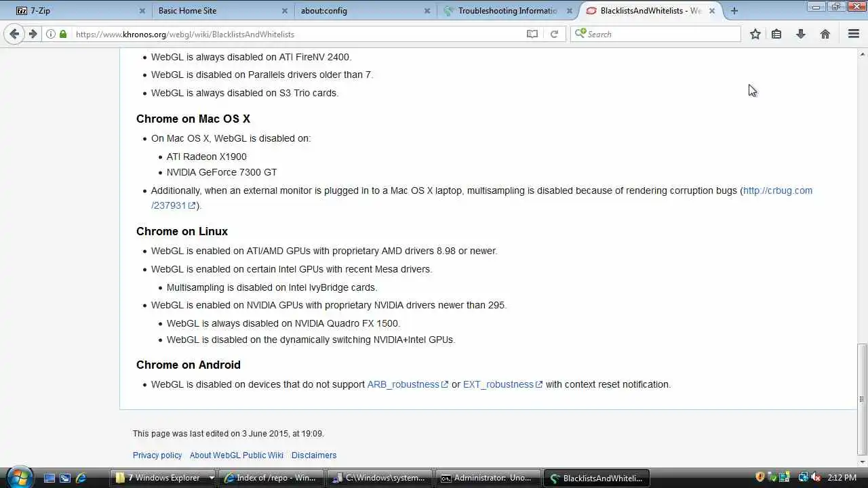
Task: Open the Firefox hamburger menu
Action: [x=854, y=34]
